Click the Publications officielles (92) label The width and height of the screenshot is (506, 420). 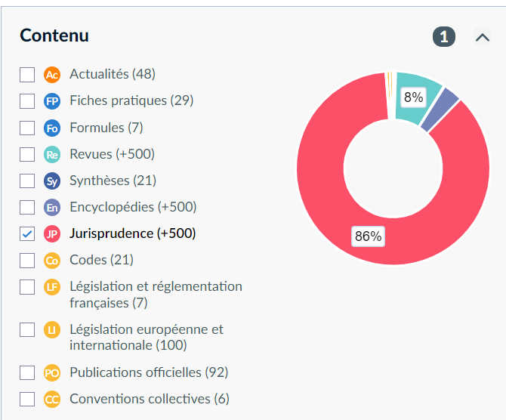click(x=149, y=372)
